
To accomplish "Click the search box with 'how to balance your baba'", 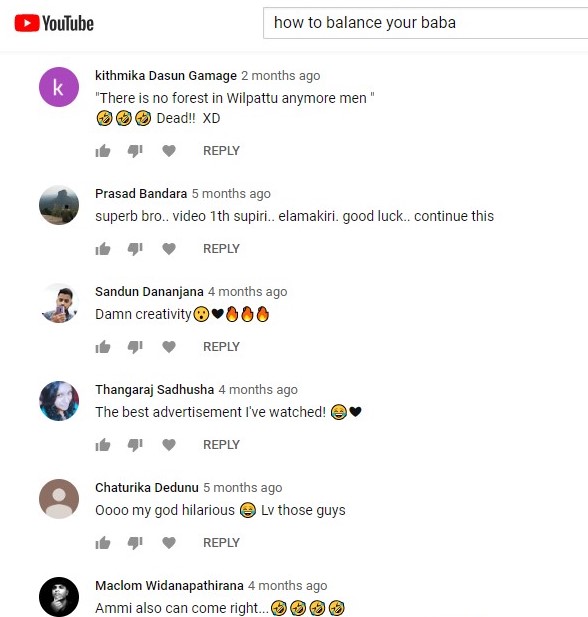I will [426, 23].
